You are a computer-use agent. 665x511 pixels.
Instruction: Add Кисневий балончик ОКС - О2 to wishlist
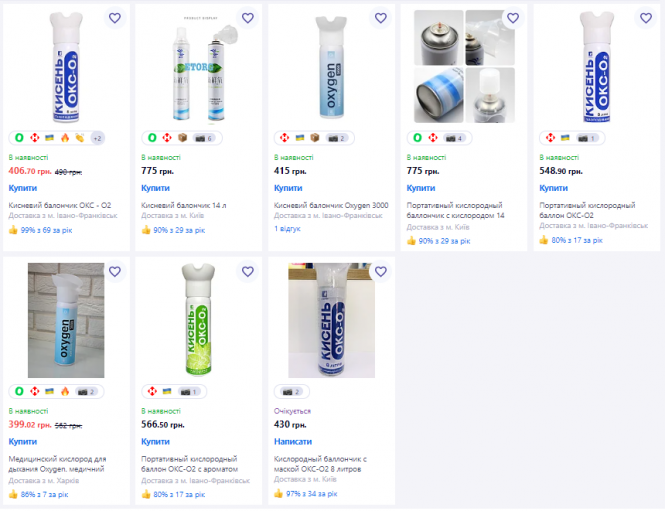point(114,18)
